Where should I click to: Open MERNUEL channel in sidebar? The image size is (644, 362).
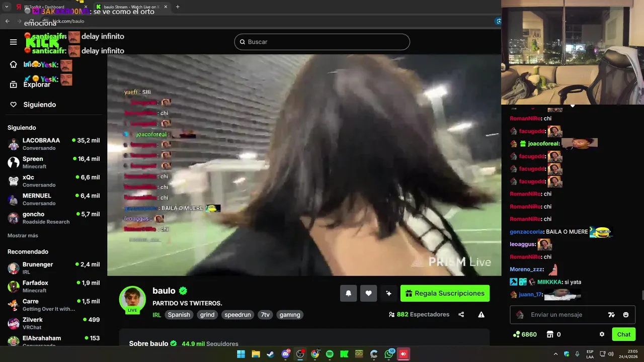point(53,199)
